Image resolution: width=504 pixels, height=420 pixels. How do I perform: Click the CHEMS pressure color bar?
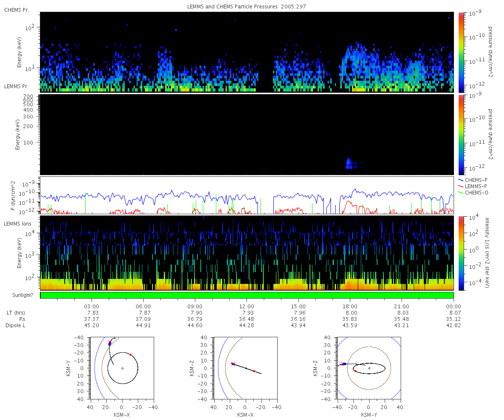pyautogui.click(x=461, y=52)
